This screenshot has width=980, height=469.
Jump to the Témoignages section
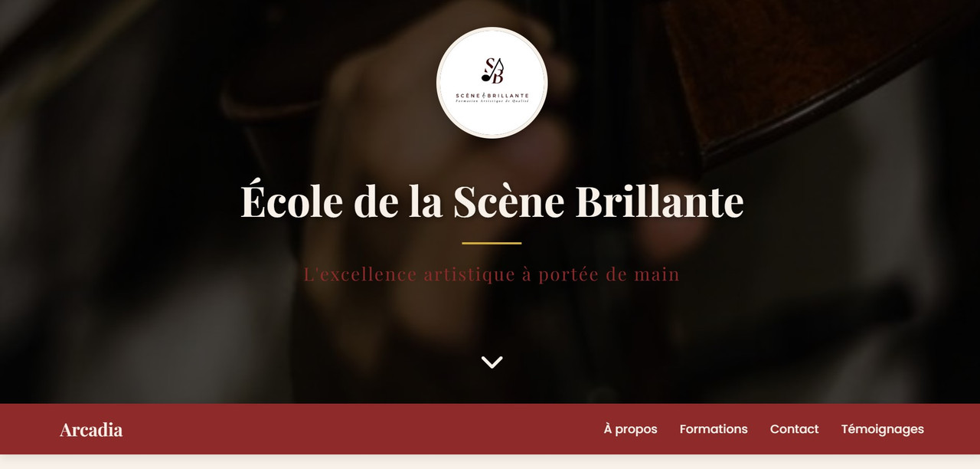(x=882, y=429)
